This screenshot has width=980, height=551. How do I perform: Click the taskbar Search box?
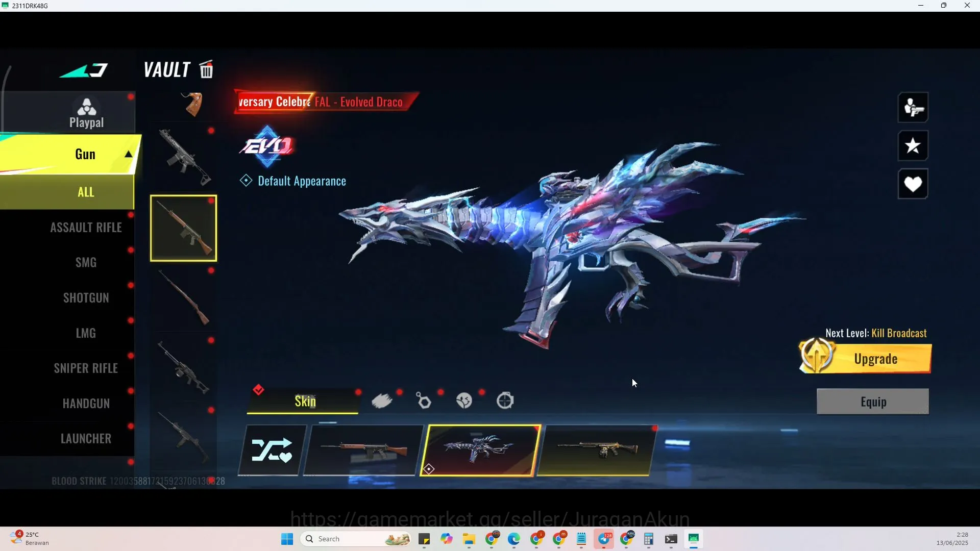coord(356,539)
